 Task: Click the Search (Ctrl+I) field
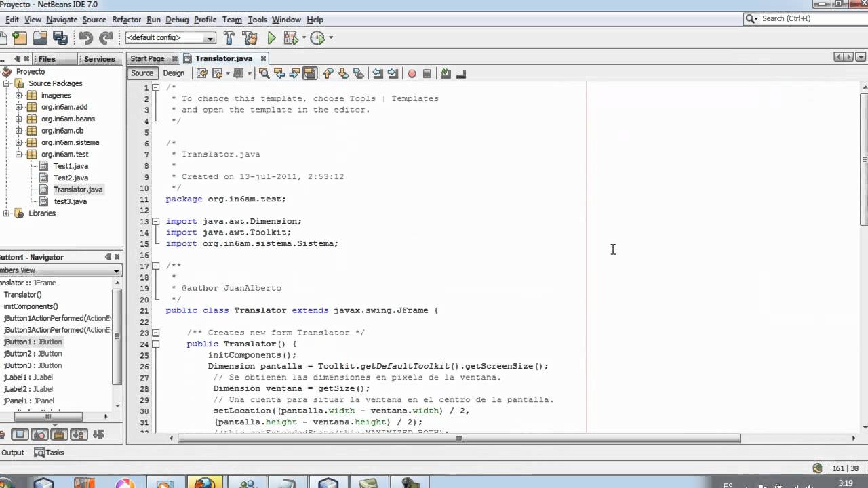tap(806, 19)
